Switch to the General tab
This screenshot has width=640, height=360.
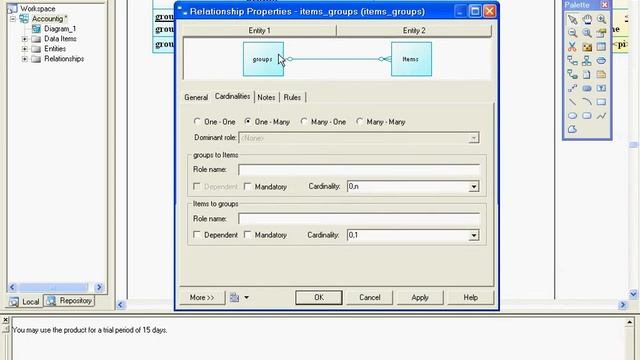(x=196, y=97)
